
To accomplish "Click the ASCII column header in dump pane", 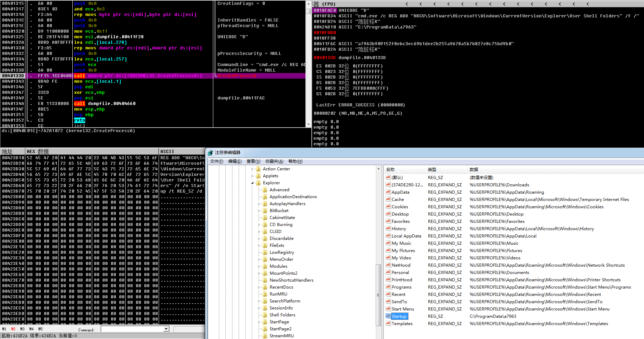I will pyautogui.click(x=182, y=152).
